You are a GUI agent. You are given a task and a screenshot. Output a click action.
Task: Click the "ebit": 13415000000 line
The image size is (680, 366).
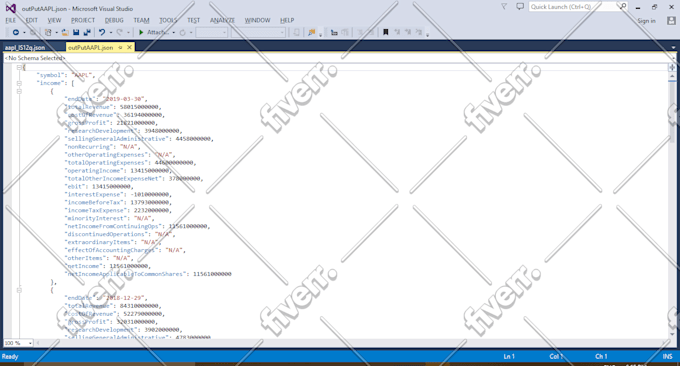point(99,186)
